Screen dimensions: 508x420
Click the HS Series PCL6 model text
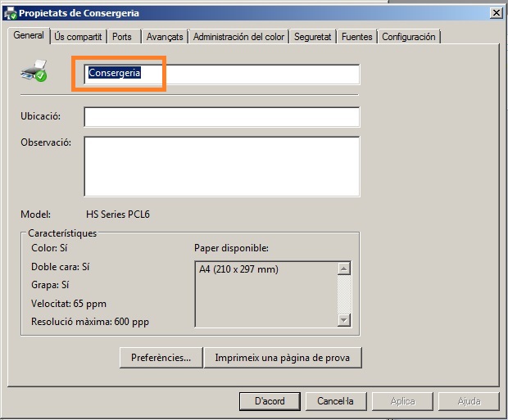pos(118,215)
